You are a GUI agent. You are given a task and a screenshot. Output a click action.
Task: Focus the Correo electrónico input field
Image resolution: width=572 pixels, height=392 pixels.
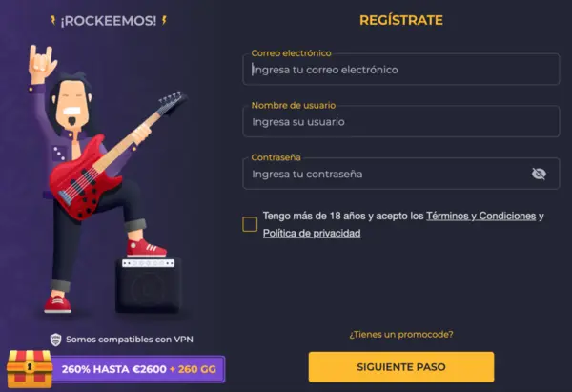coord(401,70)
